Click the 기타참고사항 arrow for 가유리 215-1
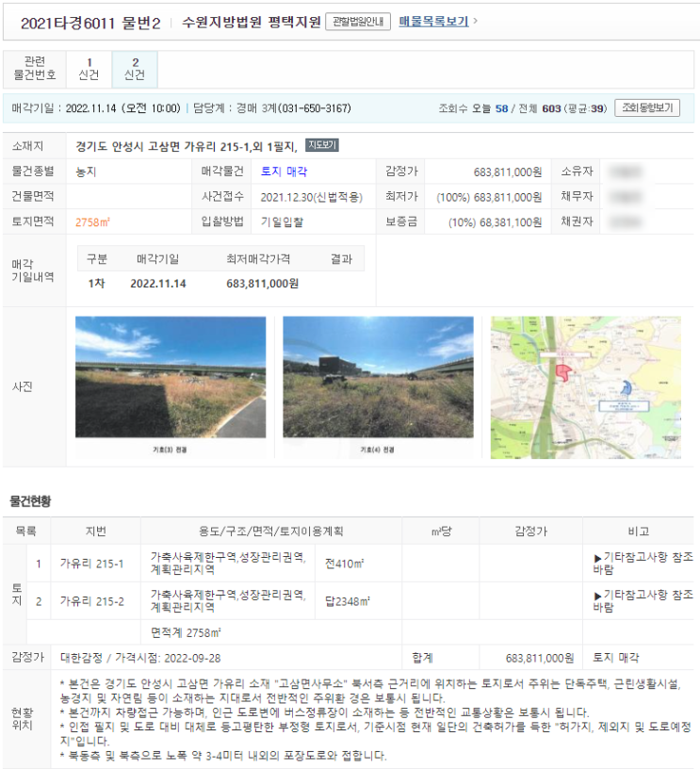 [597, 558]
